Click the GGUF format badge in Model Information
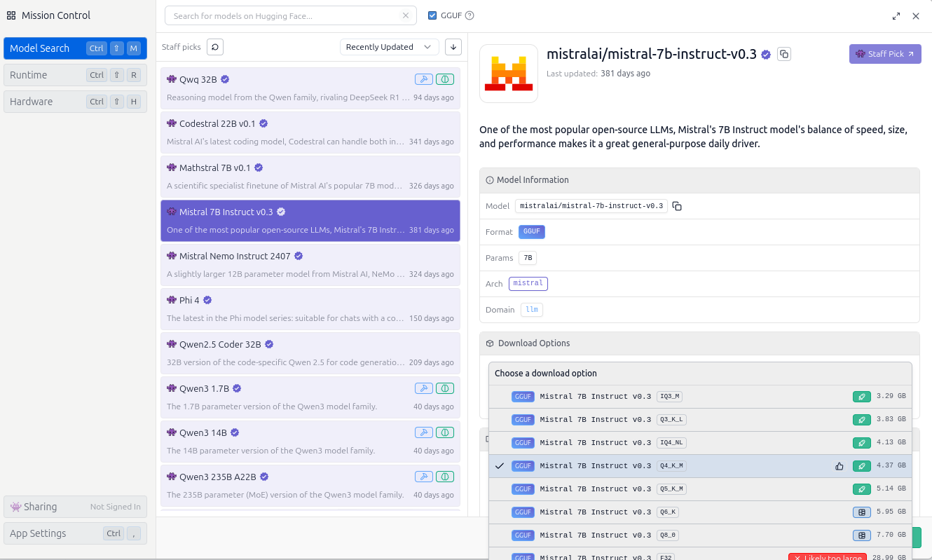The height and width of the screenshot is (560, 932). (532, 232)
